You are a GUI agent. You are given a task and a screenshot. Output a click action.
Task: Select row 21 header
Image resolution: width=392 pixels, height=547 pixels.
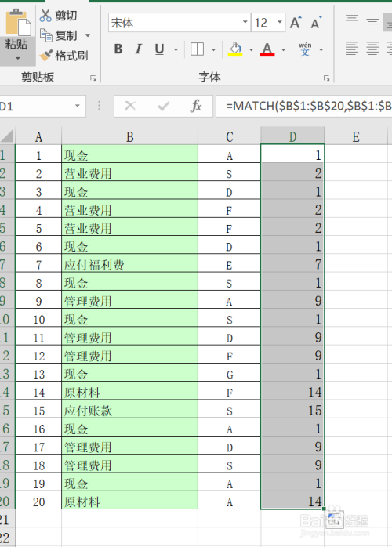[7, 520]
